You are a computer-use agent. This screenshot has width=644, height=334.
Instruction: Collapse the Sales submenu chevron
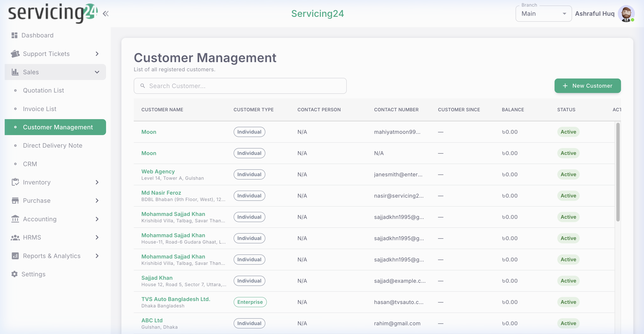pos(97,72)
